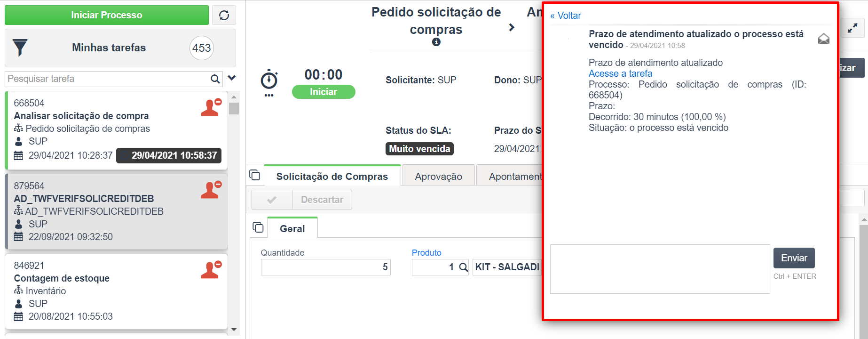The image size is (868, 339).
Task: Click the task list scrollbar down arrow
Action: pos(234,330)
